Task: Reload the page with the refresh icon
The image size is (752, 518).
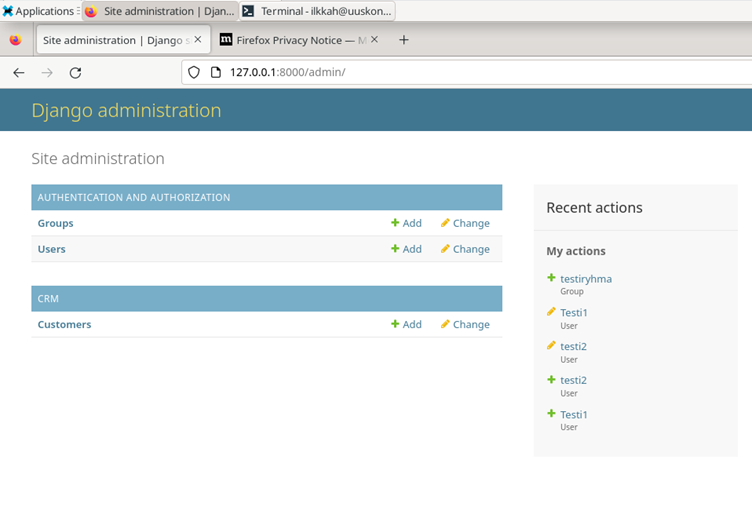Action: pyautogui.click(x=75, y=73)
